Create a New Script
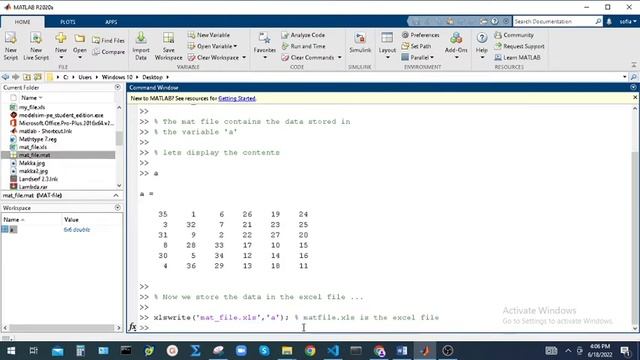Image resolution: width=640 pixels, height=360 pixels. click(x=11, y=46)
